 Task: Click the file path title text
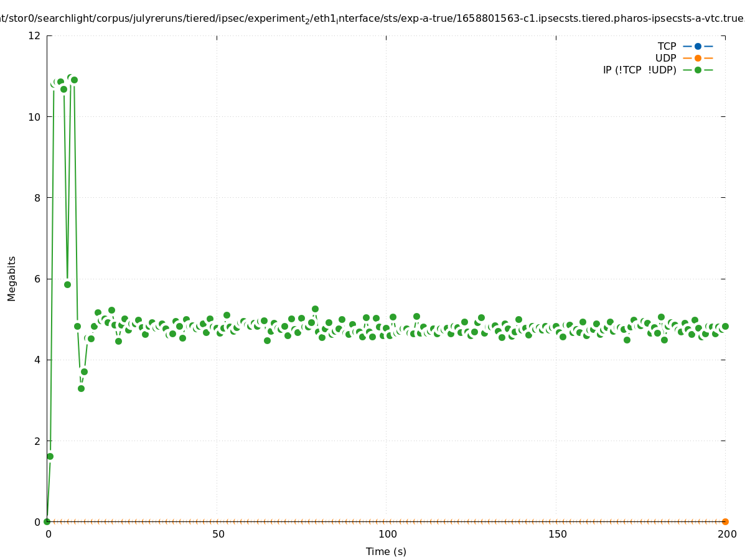tap(372, 19)
